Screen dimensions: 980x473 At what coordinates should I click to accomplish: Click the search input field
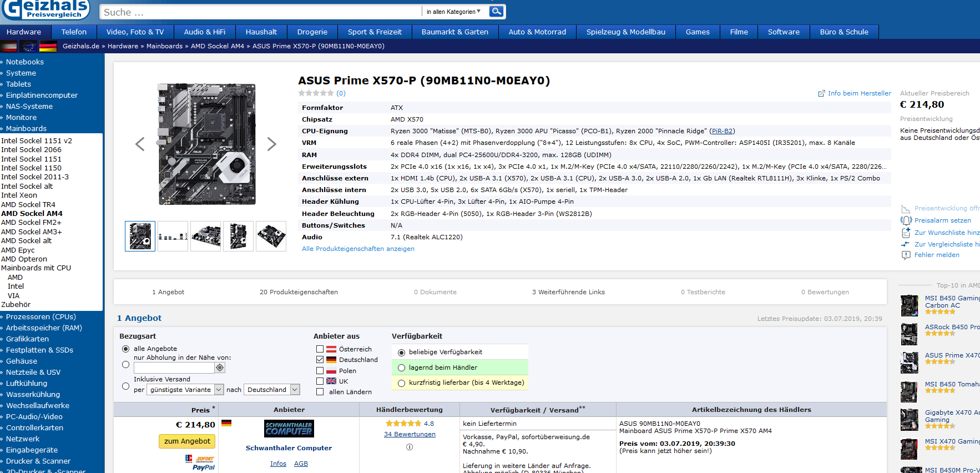[x=261, y=12]
